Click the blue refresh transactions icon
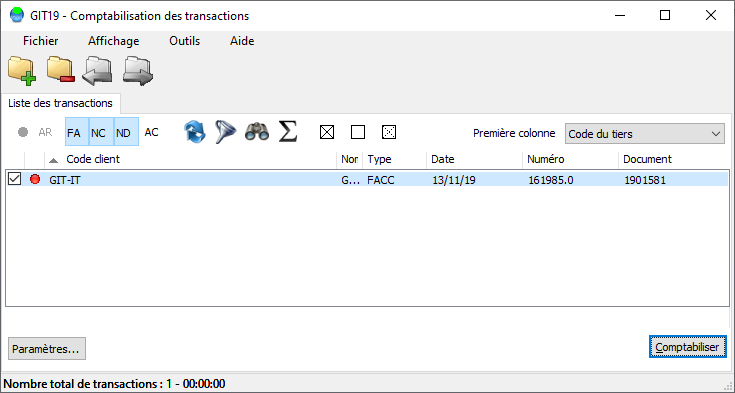The height and width of the screenshot is (393, 735). [195, 132]
